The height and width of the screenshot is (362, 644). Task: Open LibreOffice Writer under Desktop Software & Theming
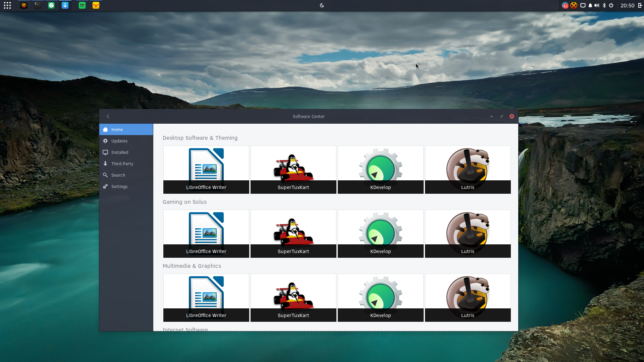[x=206, y=170]
